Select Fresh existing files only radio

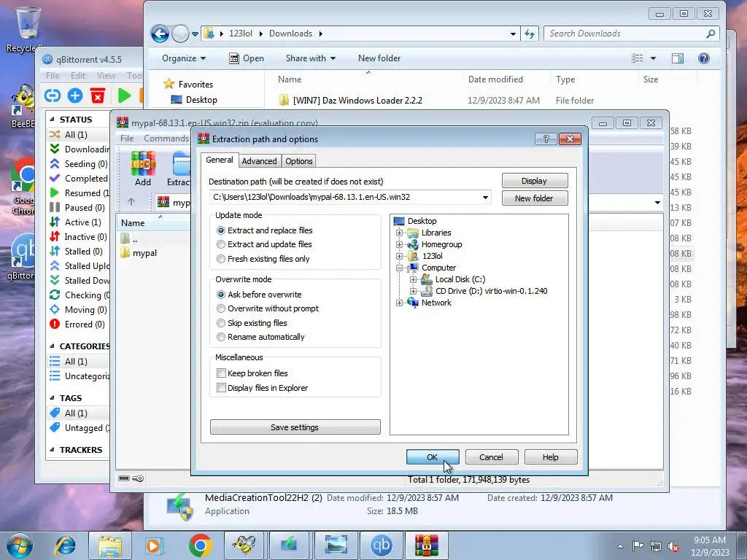pos(220,259)
